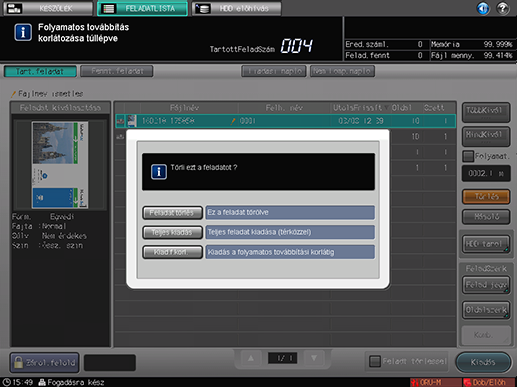Image resolution: width=517 pixels, height=387 pixels.
Task: Click the printer icon beside Fogadásra kész
Action: click(42, 382)
